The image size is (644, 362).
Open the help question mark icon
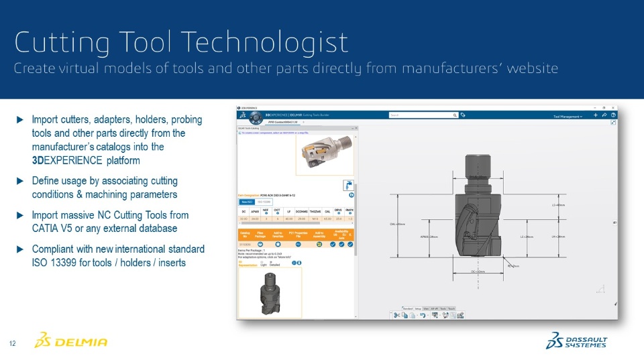613,115
